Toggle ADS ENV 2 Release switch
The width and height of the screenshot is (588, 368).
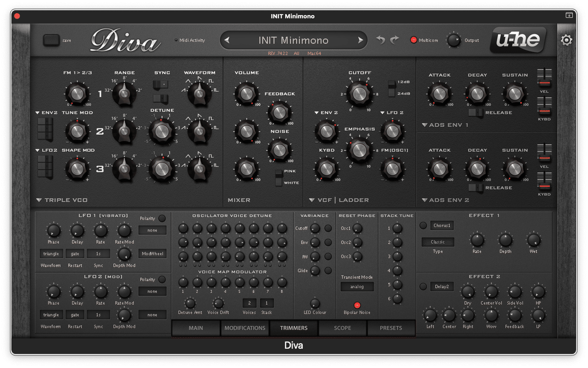(x=476, y=188)
